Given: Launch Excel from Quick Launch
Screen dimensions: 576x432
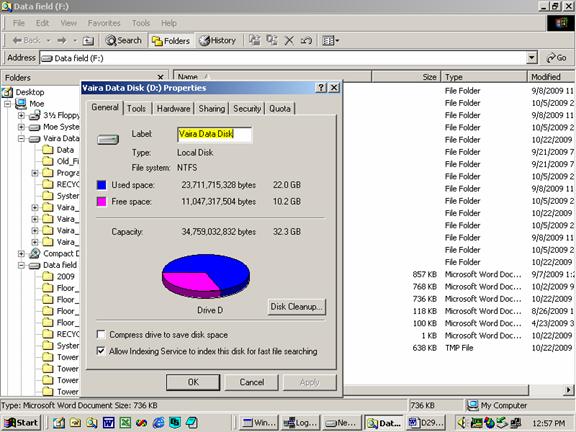Looking at the screenshot, I should point(125,423).
